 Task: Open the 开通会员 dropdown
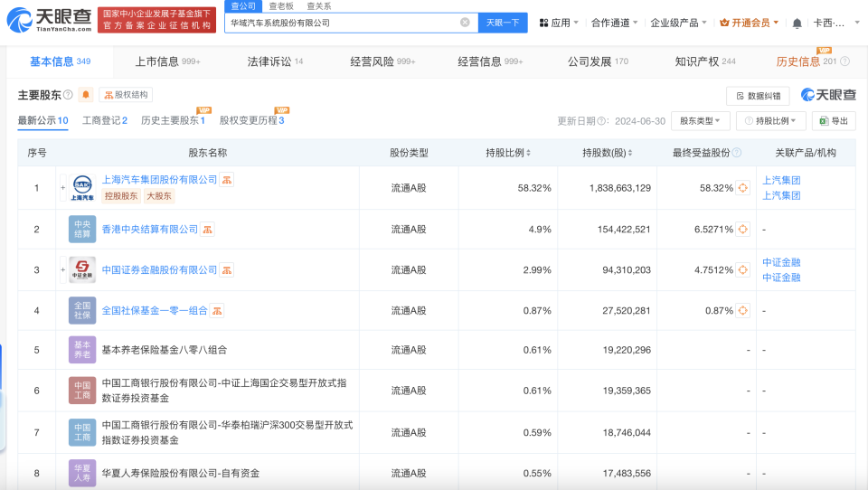coord(750,23)
